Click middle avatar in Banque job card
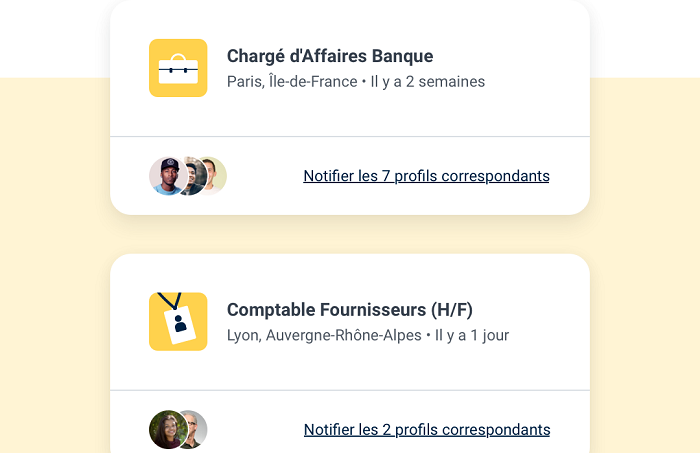This screenshot has height=453, width=700. tap(193, 176)
